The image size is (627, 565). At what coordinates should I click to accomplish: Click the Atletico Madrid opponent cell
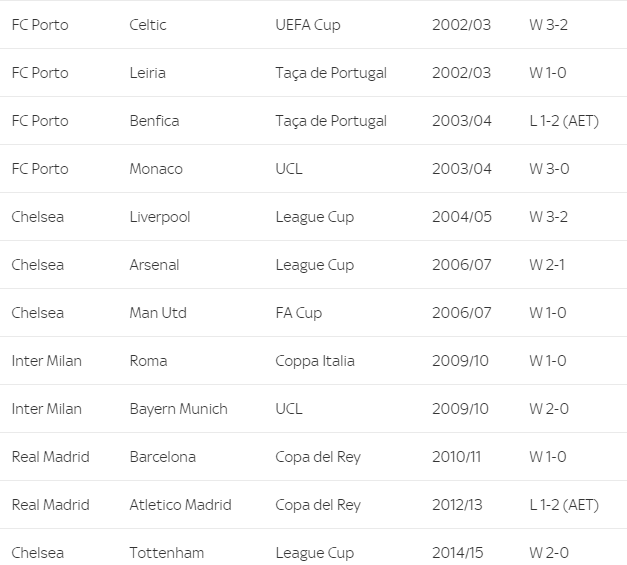tap(181, 505)
